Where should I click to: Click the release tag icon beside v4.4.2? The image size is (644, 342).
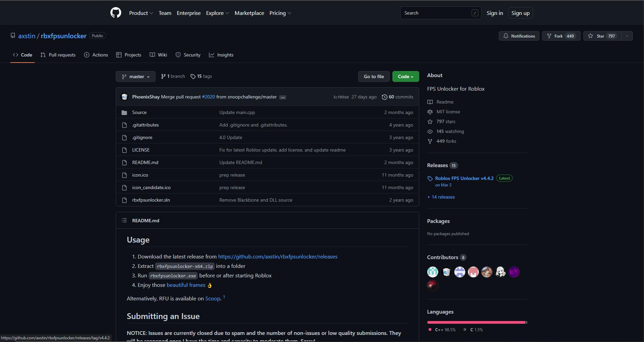coord(430,179)
